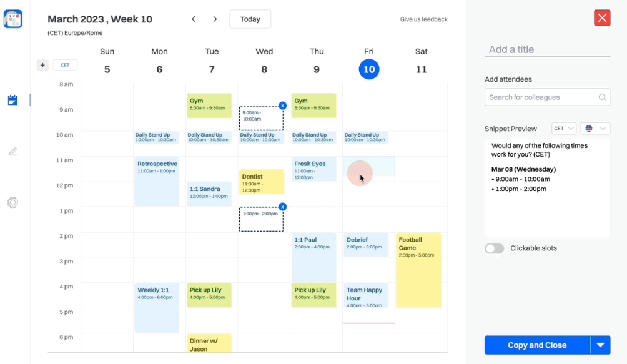Click the plus add timezone button
The width and height of the screenshot is (627, 364).
point(42,65)
